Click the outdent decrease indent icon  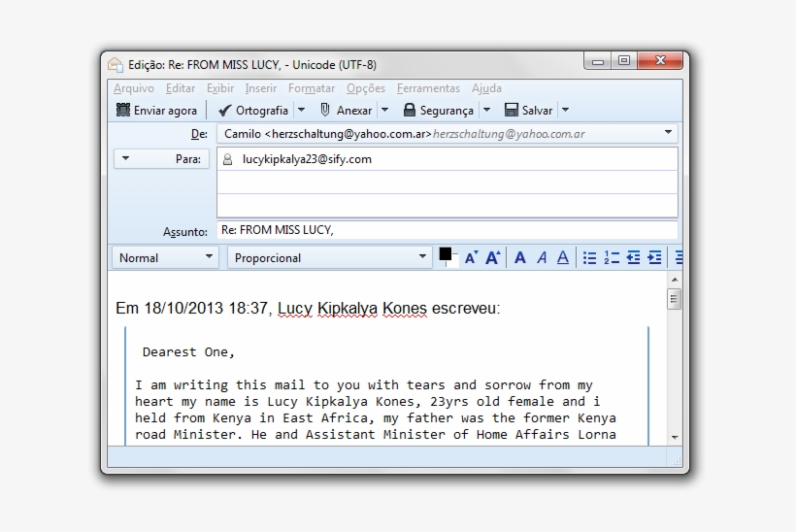[x=633, y=258]
